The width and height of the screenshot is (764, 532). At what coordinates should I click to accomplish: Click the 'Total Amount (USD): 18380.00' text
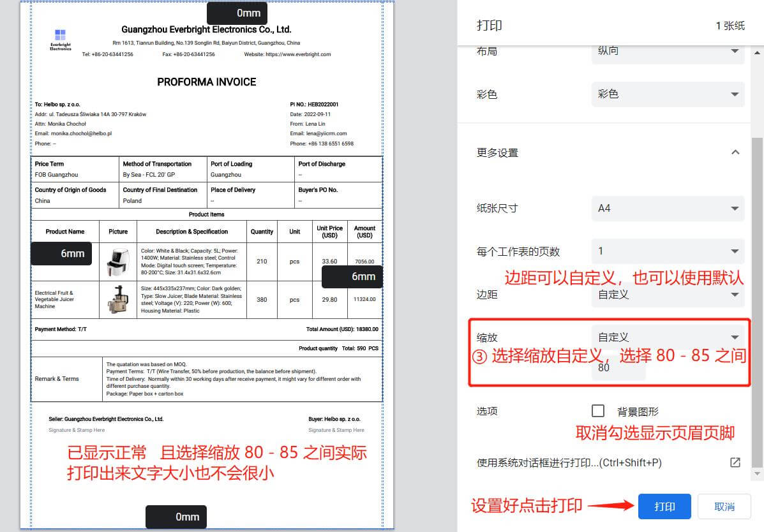(342, 329)
